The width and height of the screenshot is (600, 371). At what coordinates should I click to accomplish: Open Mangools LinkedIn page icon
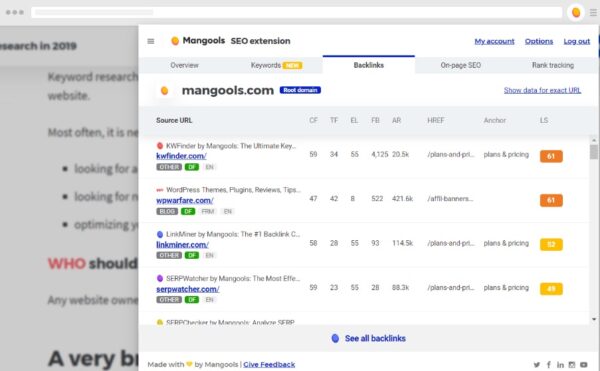[560, 364]
